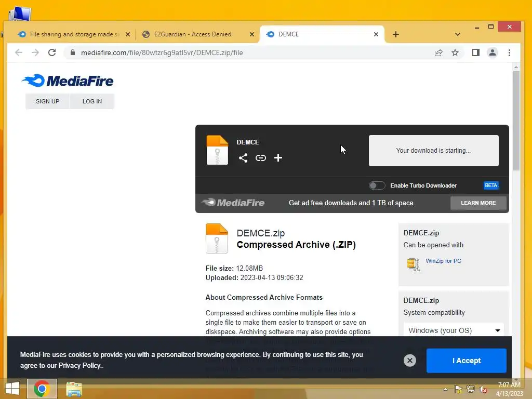Close the E2Guardian Access Denied tab

point(252,34)
